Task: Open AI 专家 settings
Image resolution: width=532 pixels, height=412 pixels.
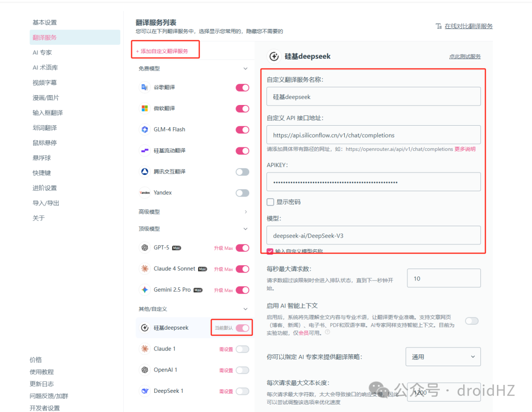Action: pos(42,53)
